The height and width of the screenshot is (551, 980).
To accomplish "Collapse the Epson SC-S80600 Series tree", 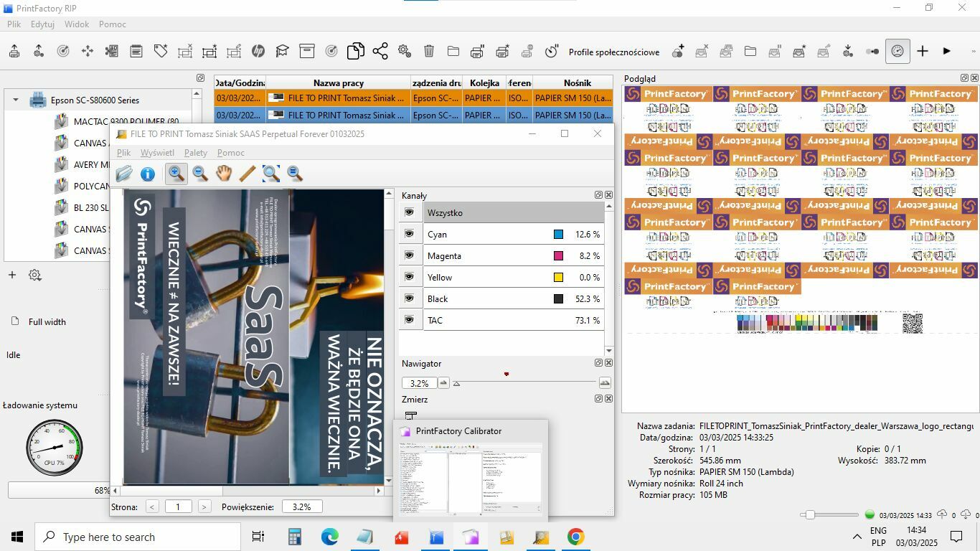I will click(16, 100).
